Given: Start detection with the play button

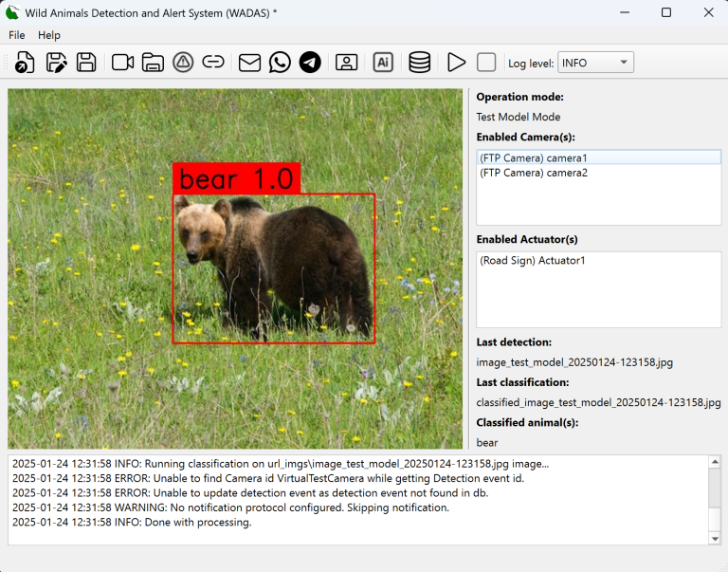Looking at the screenshot, I should pos(457,63).
